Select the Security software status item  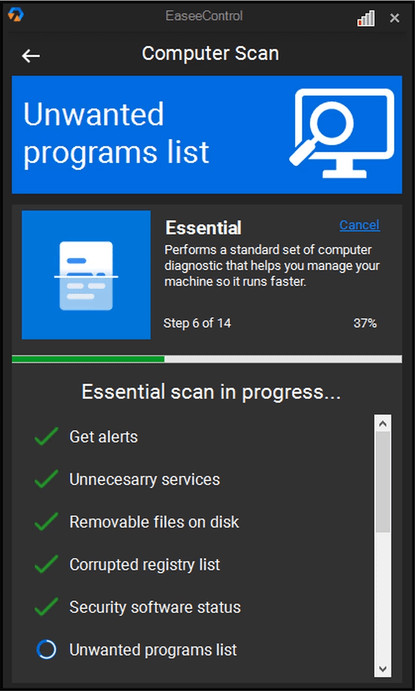[x=155, y=607]
